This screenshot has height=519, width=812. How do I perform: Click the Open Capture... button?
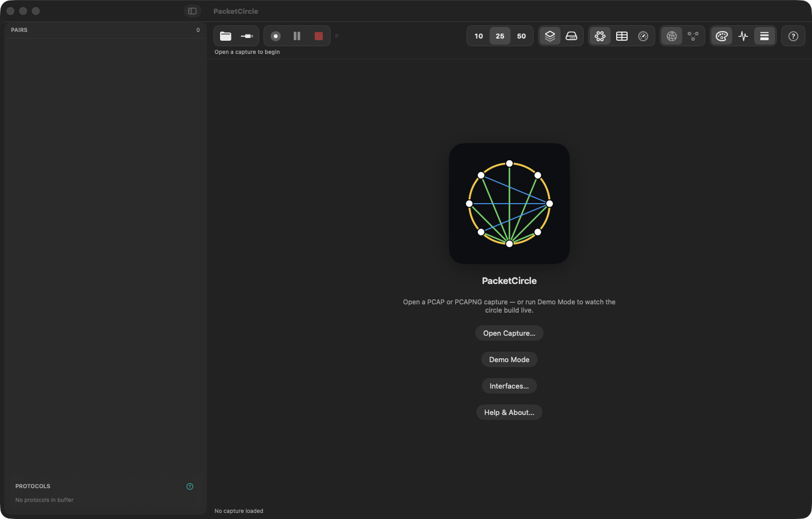[509, 333]
